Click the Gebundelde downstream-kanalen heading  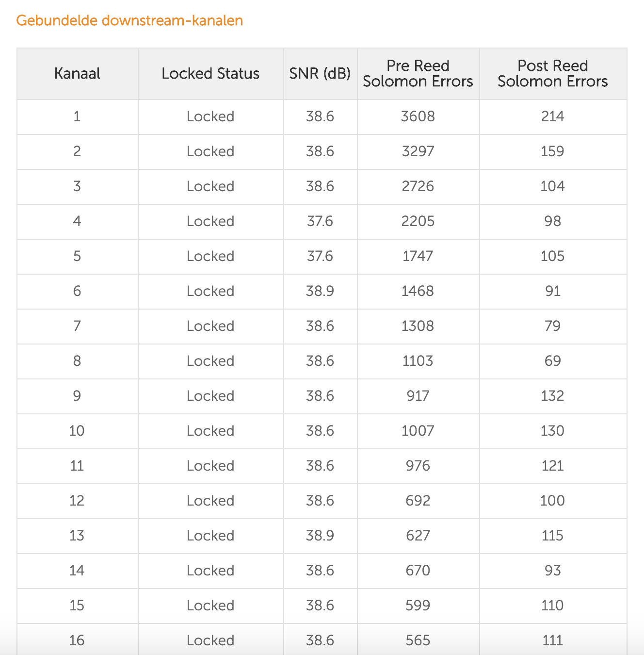click(x=129, y=20)
